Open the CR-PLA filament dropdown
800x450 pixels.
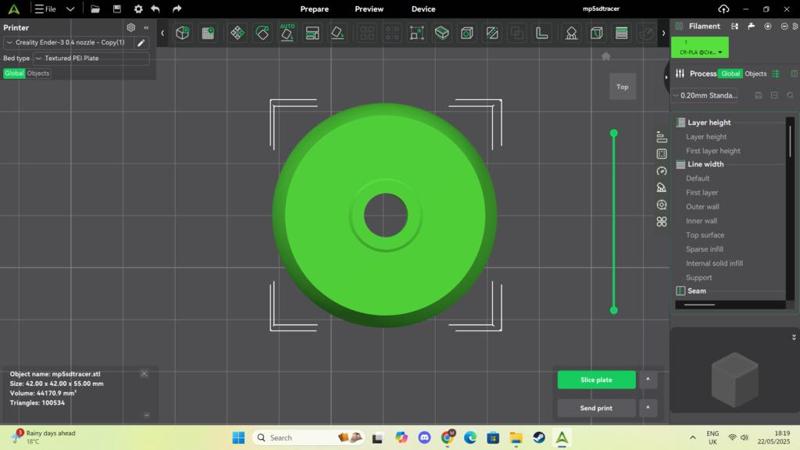point(699,47)
